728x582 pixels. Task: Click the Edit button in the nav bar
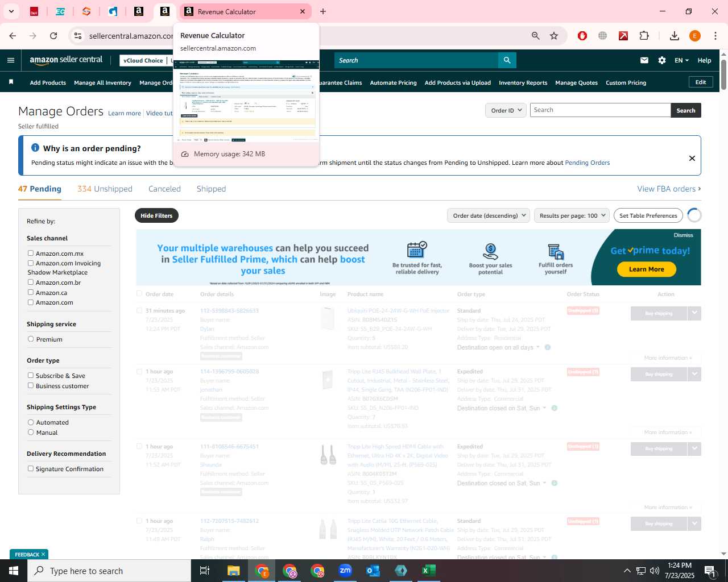701,82
